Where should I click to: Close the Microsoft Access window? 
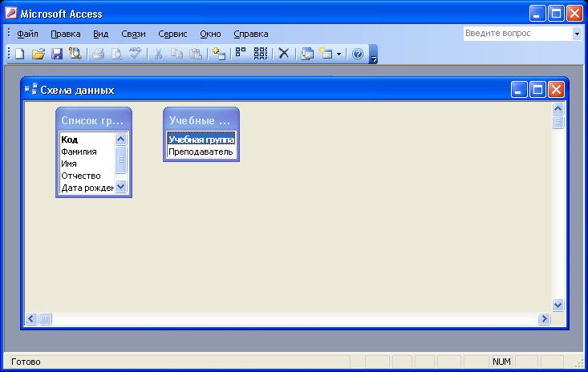click(x=574, y=14)
